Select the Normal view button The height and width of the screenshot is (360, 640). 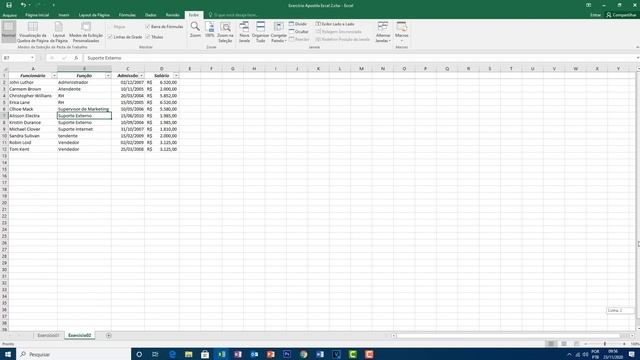click(x=9, y=32)
